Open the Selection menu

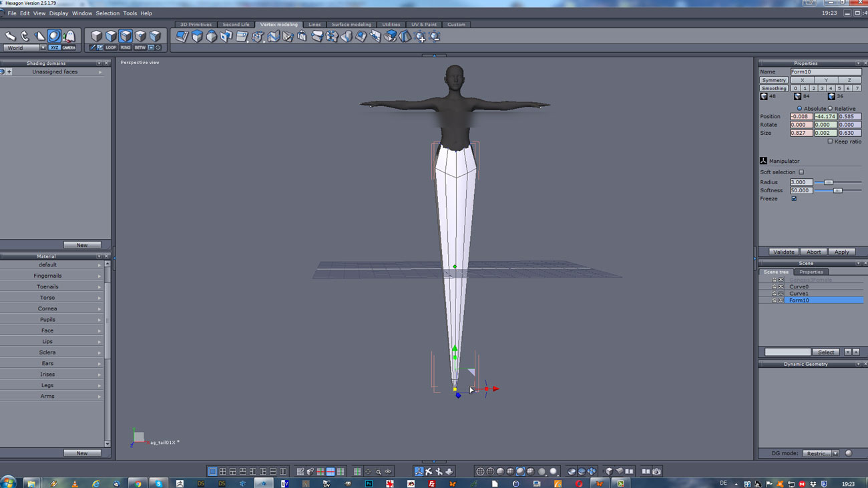(x=107, y=13)
